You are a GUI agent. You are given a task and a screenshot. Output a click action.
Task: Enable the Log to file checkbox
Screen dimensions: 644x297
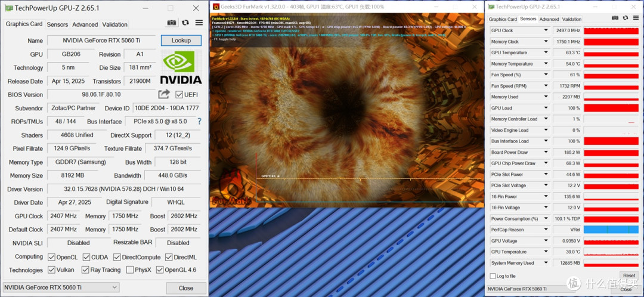[x=493, y=276]
